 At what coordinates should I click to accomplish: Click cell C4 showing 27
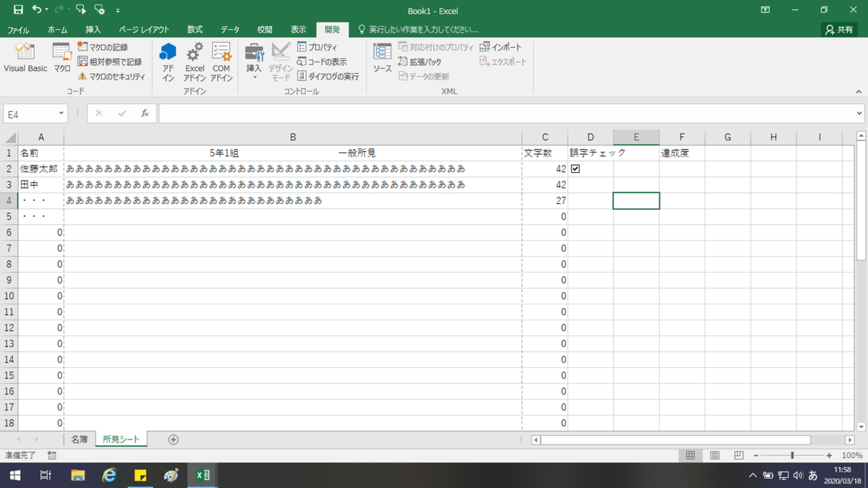point(545,201)
